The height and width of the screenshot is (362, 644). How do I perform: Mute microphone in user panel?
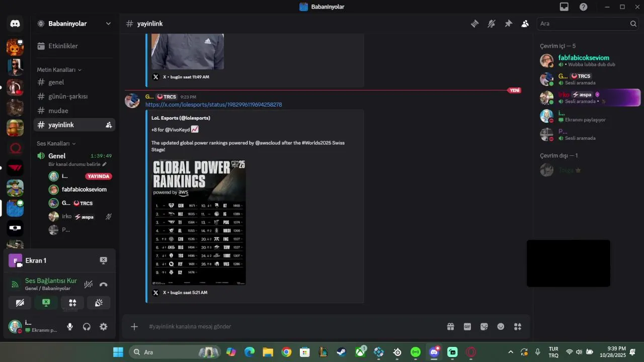point(70,327)
